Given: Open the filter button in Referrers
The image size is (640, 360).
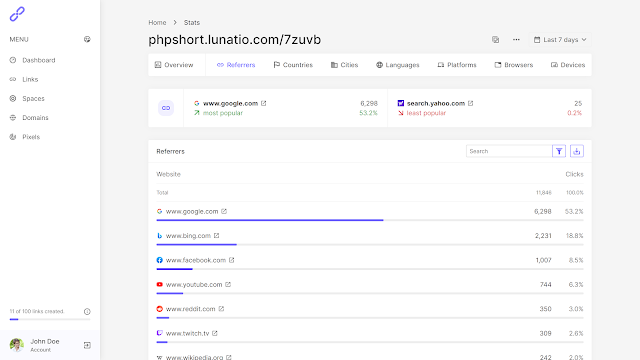Looking at the screenshot, I should click(x=559, y=151).
